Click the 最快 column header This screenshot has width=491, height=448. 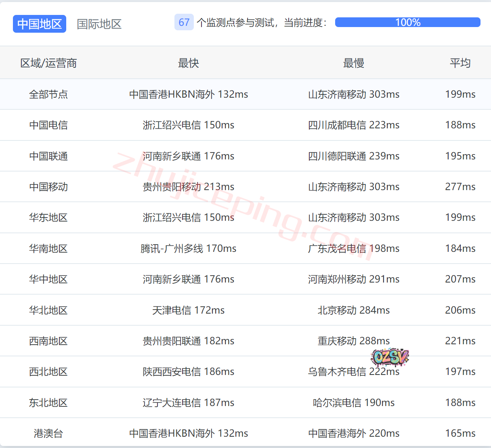pos(189,63)
